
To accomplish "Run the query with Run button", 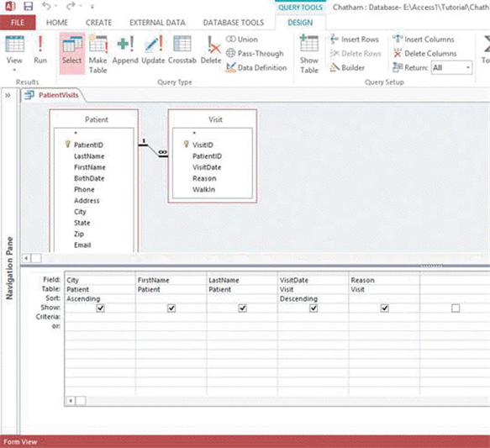I will 40,50.
